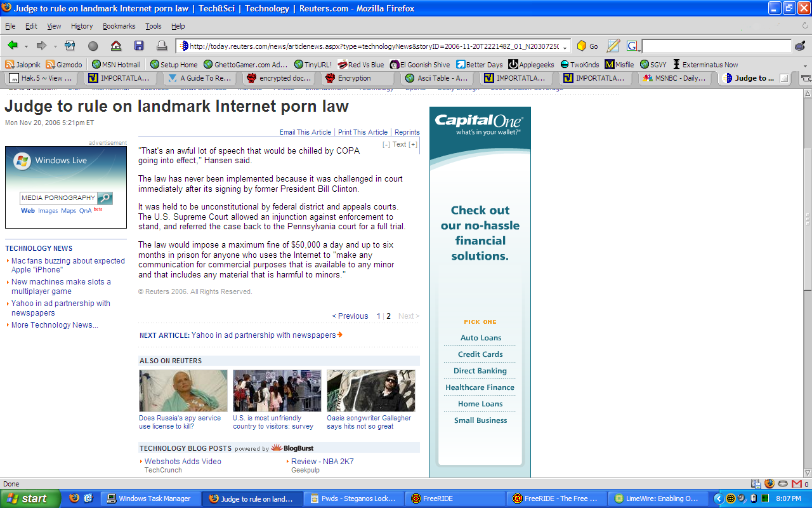
Task: Expand hidden system tray icons arrow
Action: click(x=719, y=498)
